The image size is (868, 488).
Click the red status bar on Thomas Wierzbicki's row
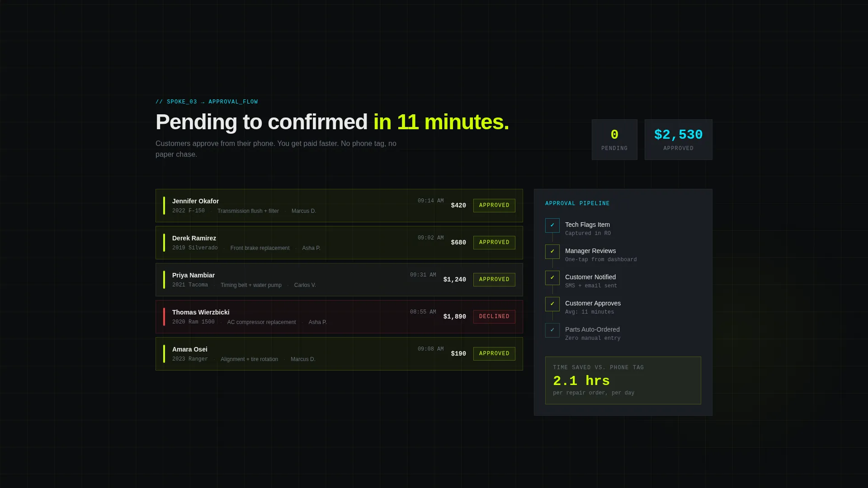(164, 317)
